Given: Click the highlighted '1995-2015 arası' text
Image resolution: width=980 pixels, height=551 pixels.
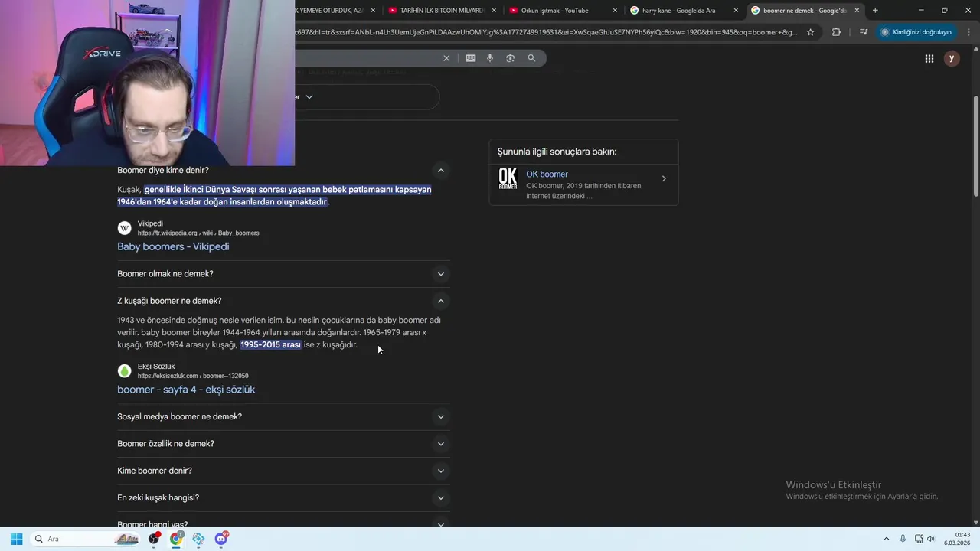Looking at the screenshot, I should (271, 344).
